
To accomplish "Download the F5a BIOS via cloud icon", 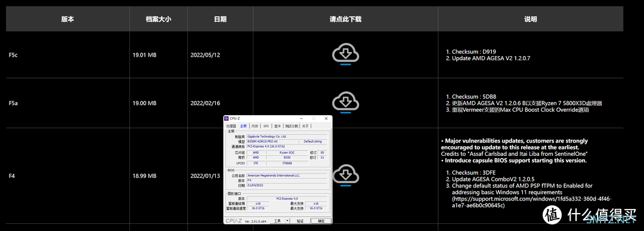I will (345, 102).
